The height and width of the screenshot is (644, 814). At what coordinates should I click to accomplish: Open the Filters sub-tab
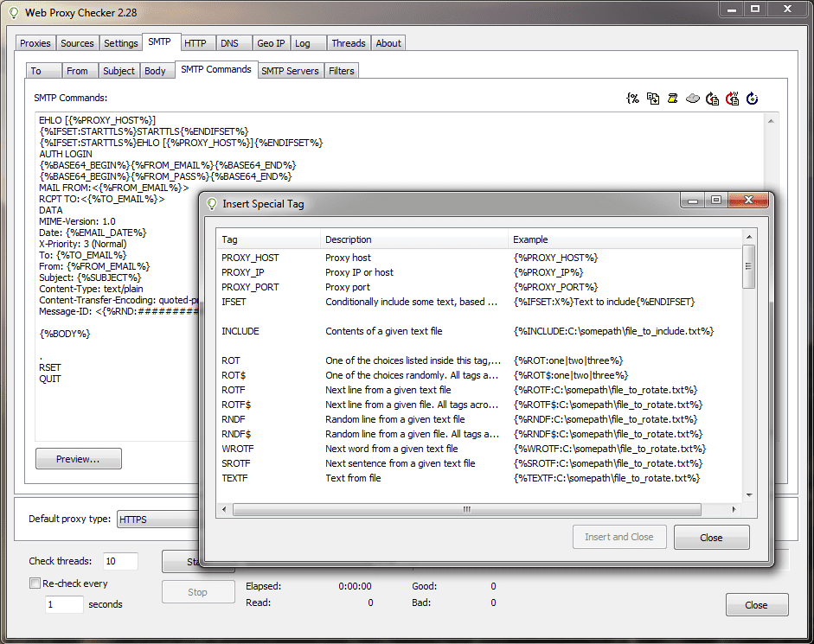click(341, 71)
